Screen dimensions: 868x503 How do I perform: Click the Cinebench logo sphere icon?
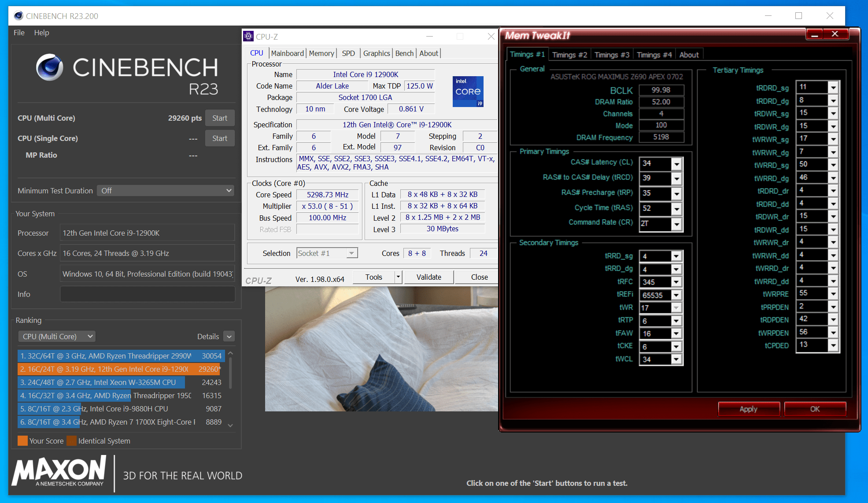tap(49, 67)
